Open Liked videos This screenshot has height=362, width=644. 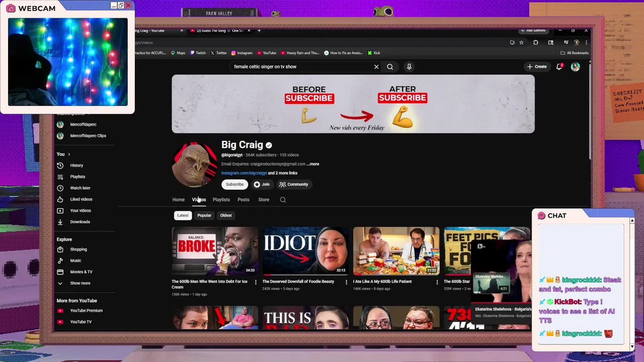click(81, 199)
